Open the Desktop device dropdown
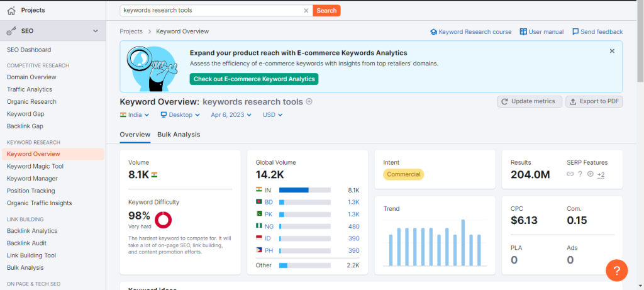Screen dimensions: 644x290 tap(180, 115)
